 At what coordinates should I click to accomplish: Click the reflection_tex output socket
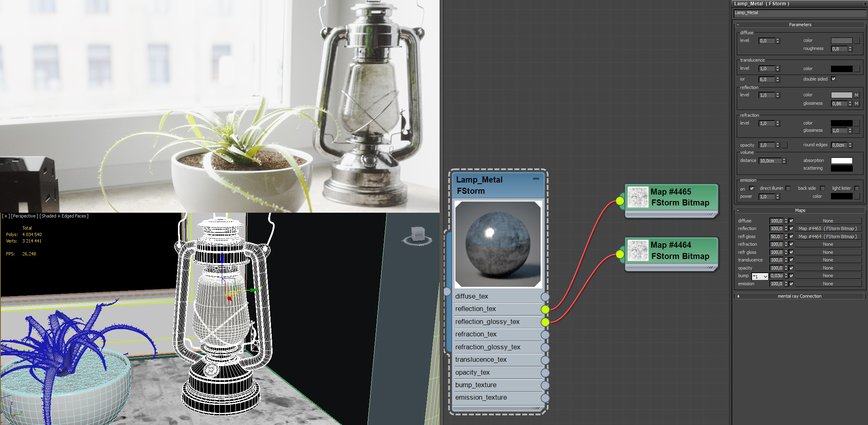pyautogui.click(x=545, y=309)
